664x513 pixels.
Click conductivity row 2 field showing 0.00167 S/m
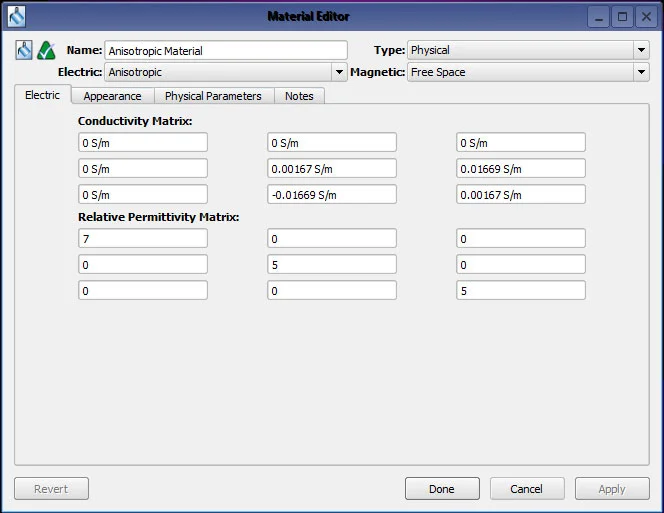[332, 169]
